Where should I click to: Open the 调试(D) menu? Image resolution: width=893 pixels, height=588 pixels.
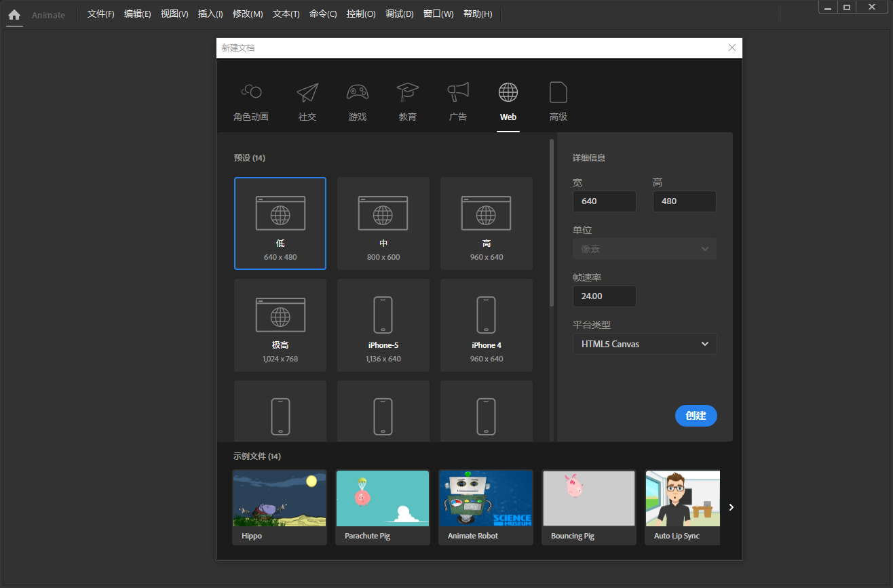(x=400, y=14)
